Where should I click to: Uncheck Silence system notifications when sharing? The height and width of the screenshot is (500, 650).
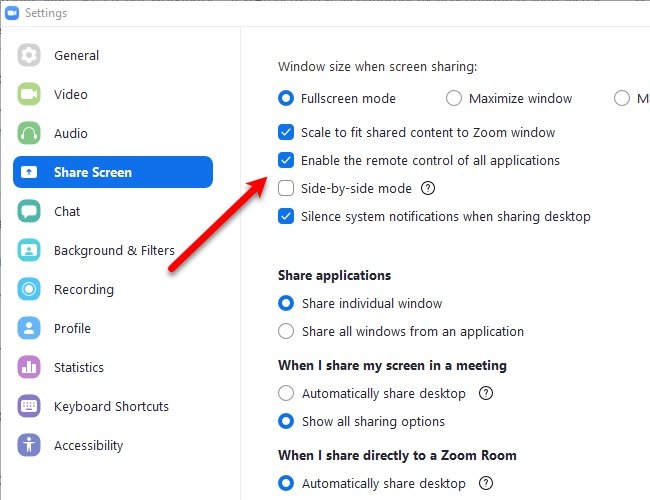click(x=286, y=216)
